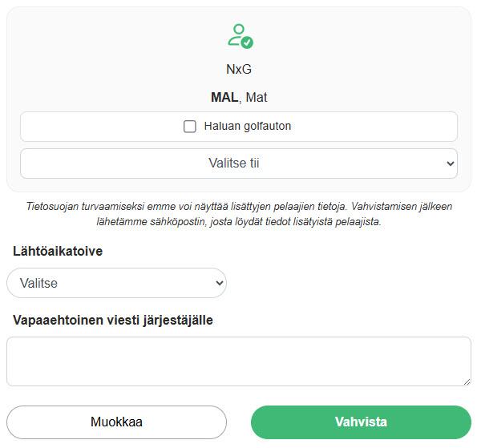This screenshot has width=477, height=448.
Task: Click the NxG club name text
Action: click(239, 70)
